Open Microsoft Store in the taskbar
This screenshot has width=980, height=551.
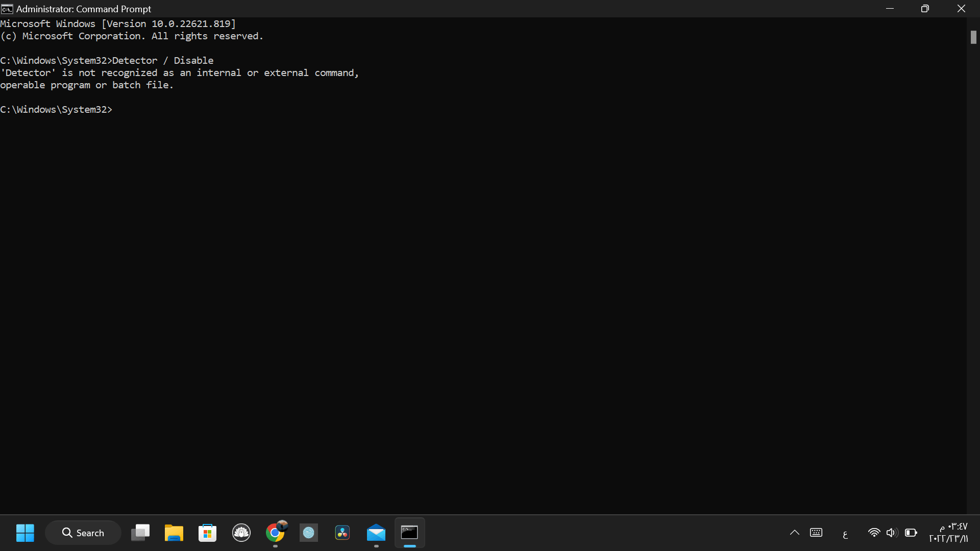208,533
